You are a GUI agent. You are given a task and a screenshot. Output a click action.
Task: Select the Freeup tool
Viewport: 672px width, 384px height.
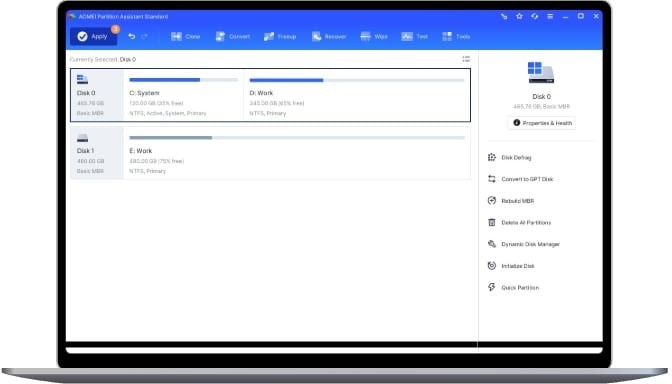coord(280,36)
